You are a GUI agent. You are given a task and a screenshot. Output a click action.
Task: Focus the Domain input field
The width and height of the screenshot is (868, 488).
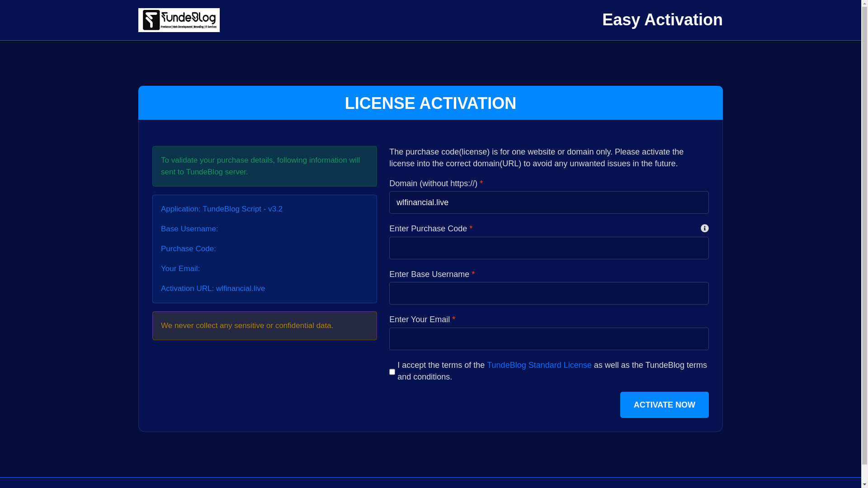549,202
